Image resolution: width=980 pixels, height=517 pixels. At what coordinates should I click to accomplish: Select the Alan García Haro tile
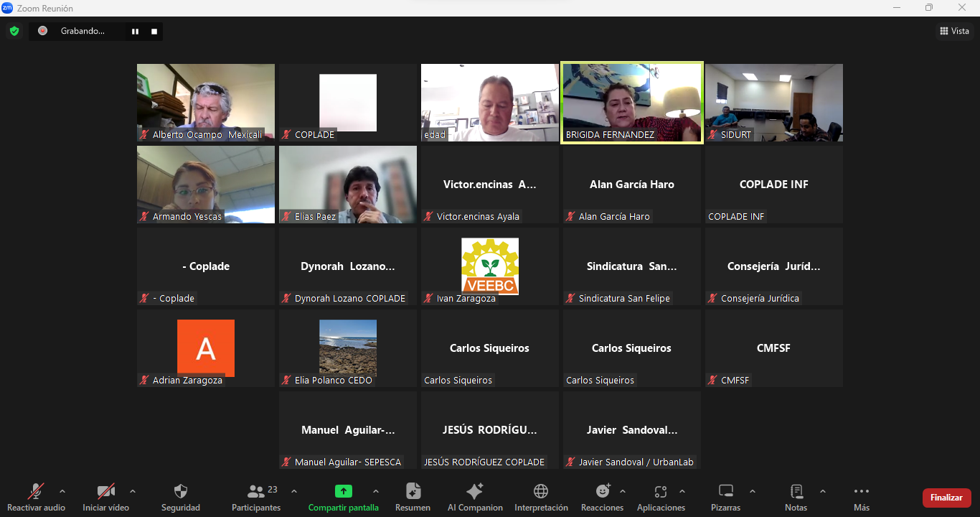(x=632, y=185)
